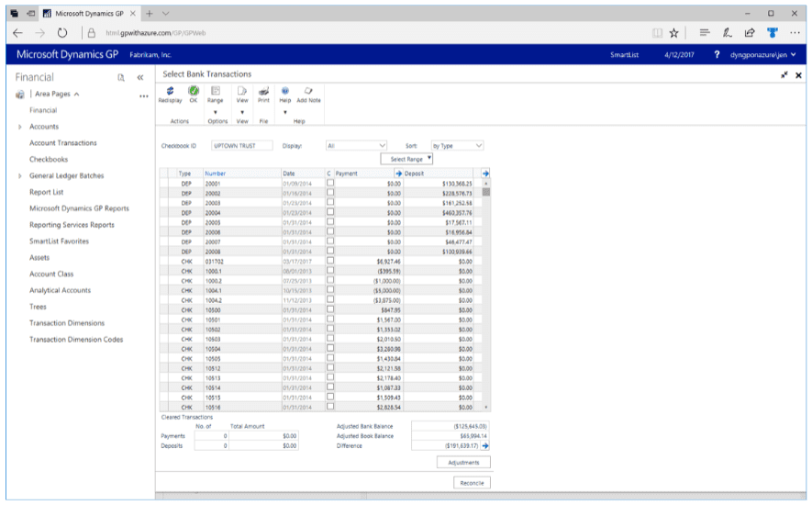Open the Sort dropdown showing by Type
Viewport: 812px width, 505px height.
[457, 146]
